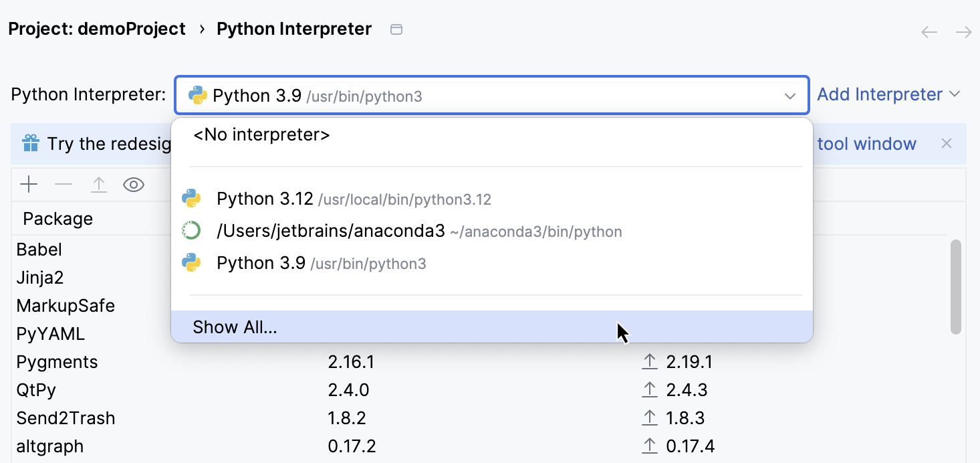980x463 pixels.
Task: Dismiss the banner with the X button
Action: [947, 143]
